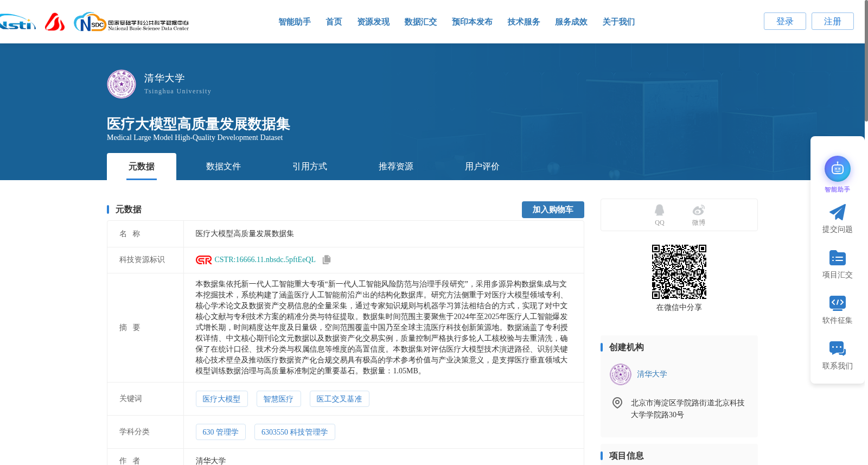Open the 软件征集 code icon

click(x=837, y=303)
